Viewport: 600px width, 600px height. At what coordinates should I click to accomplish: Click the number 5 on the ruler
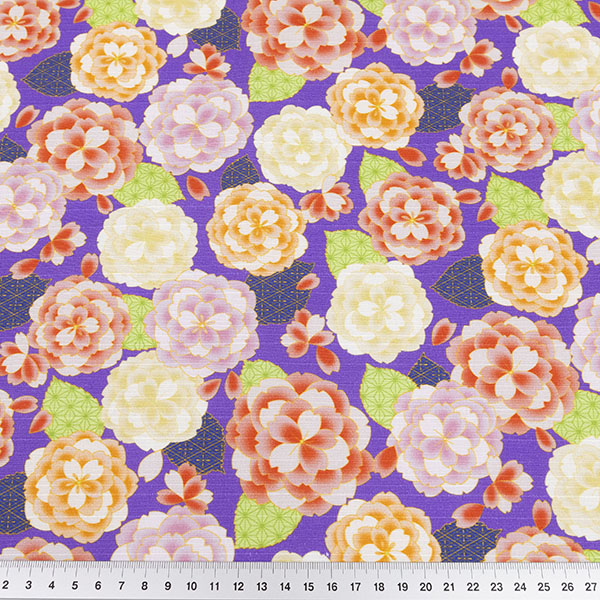[x=75, y=585]
